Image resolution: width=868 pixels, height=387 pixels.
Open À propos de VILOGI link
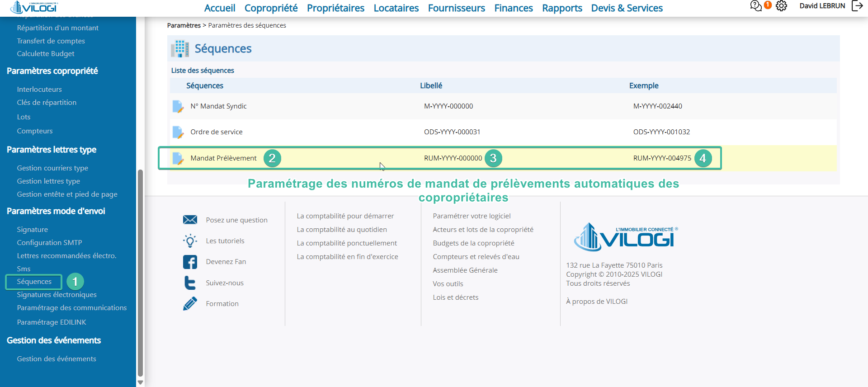coord(597,302)
